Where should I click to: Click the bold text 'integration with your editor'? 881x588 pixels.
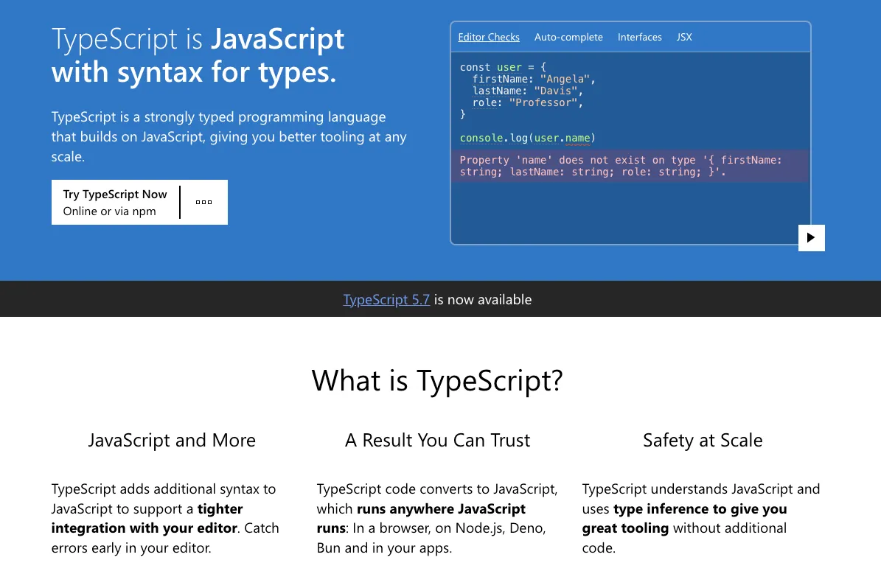(x=144, y=528)
